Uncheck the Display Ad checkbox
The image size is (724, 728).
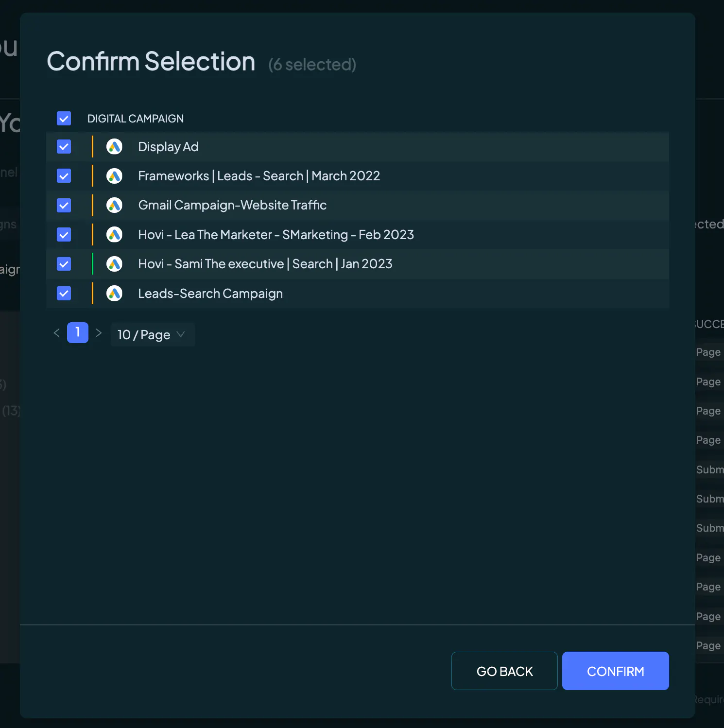[64, 146]
